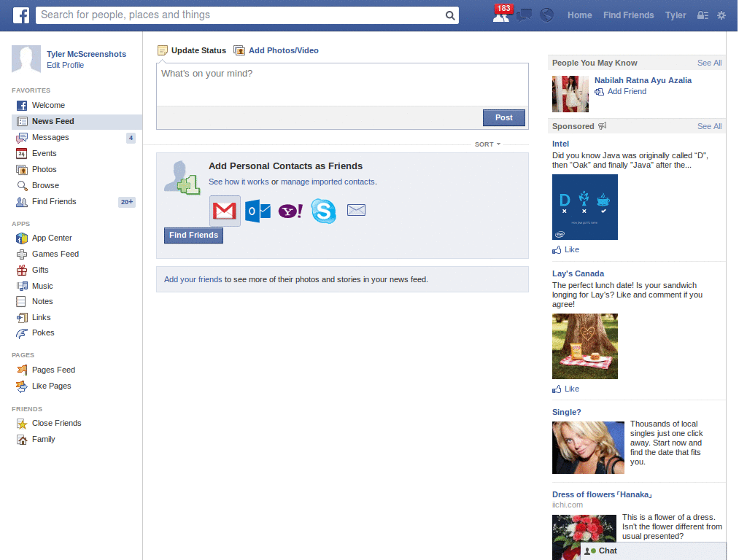Click the Gifts icon
Viewport: 747px width, 560px height.
click(22, 270)
